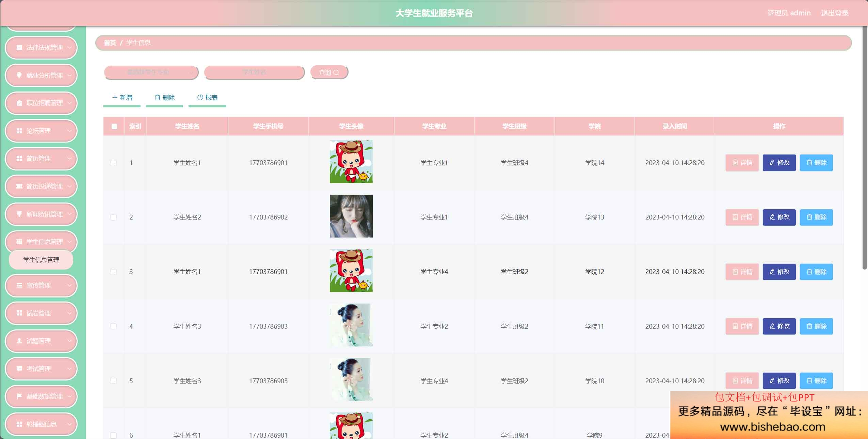Click 首页 in the breadcrumb
This screenshot has width=868, height=439.
point(110,43)
